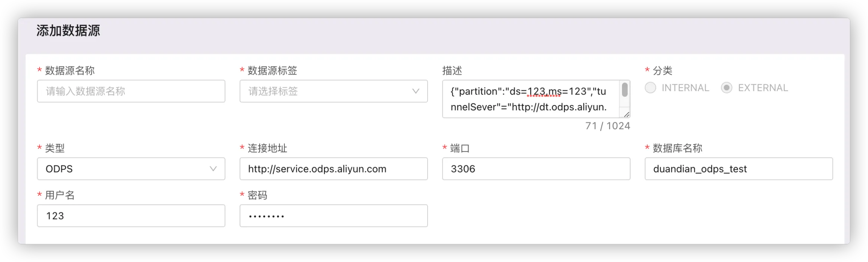Click the 数据库名称 field with duandian_odps_test
This screenshot has width=868, height=262.
(x=738, y=169)
